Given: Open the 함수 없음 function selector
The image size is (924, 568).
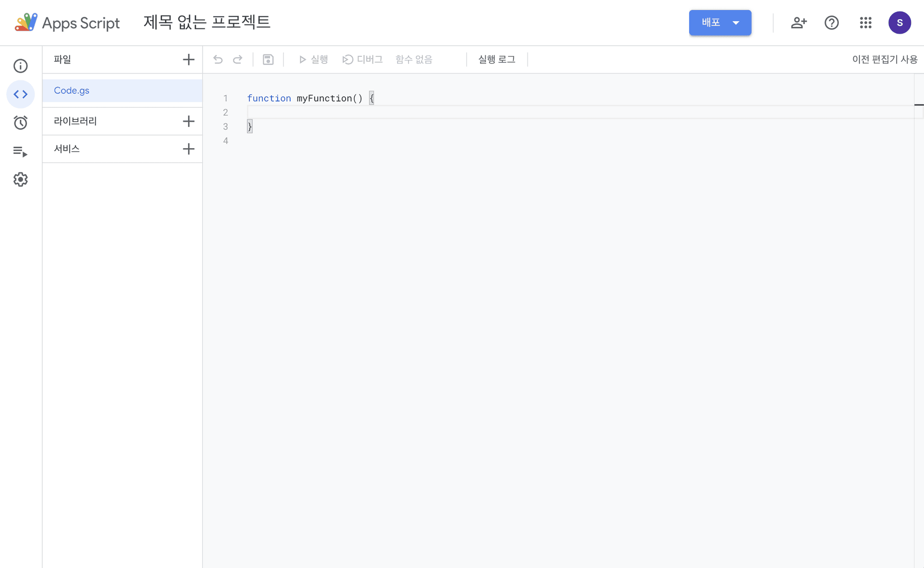Looking at the screenshot, I should coord(414,60).
